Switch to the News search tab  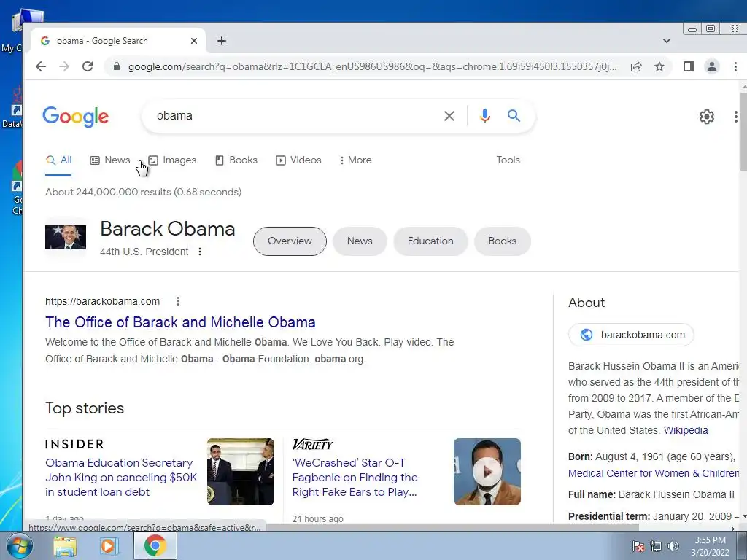(110, 160)
